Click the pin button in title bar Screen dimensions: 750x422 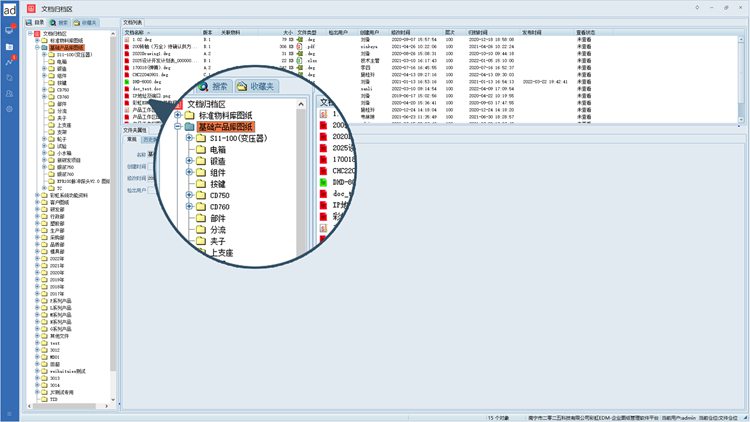pyautogui.click(x=697, y=7)
